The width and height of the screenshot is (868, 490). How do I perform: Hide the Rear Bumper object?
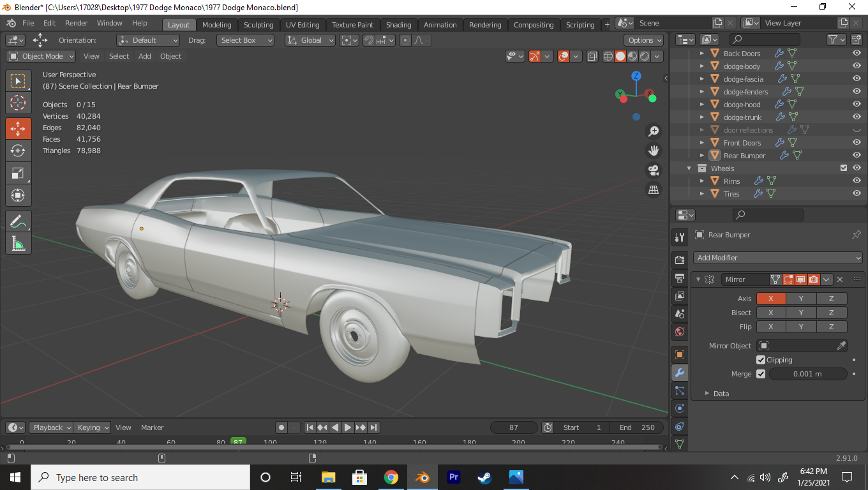coord(857,156)
